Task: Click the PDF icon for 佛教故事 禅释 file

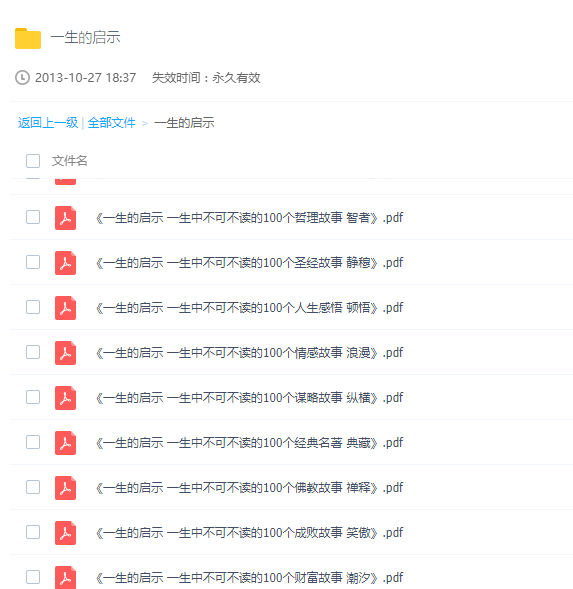Action: 65,488
